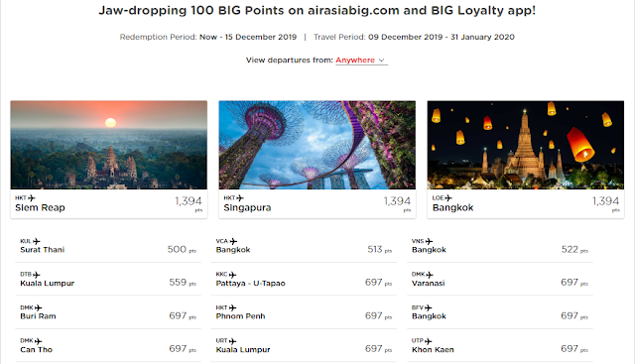Select the Surat Thani 500 pts deal
Image resolution: width=635 pixels, height=364 pixels.
108,246
